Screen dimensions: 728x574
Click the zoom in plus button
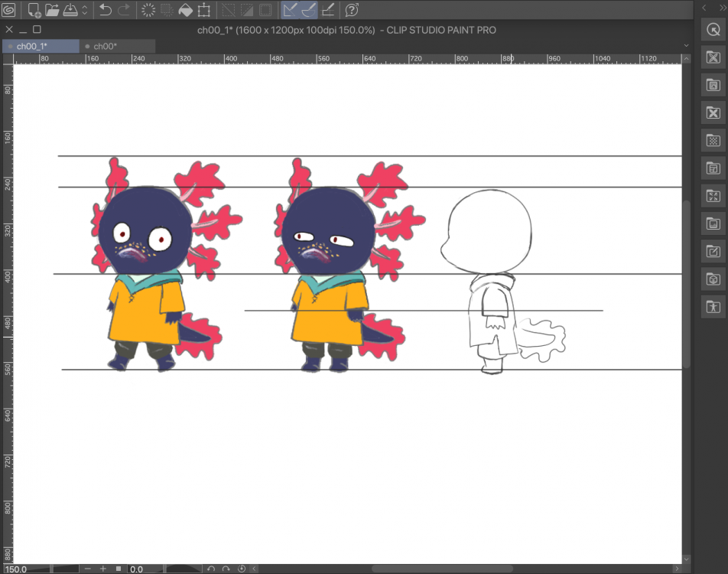(x=102, y=569)
